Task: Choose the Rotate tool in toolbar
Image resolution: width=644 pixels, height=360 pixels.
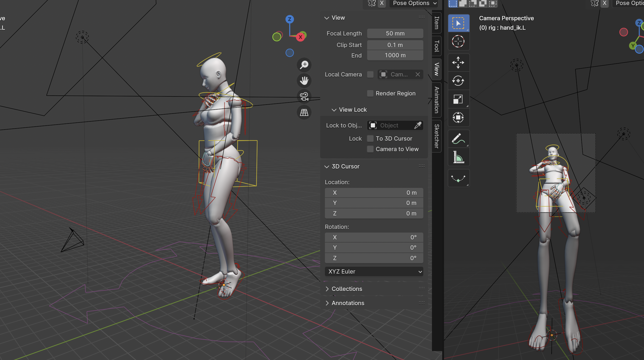Action: pyautogui.click(x=458, y=81)
